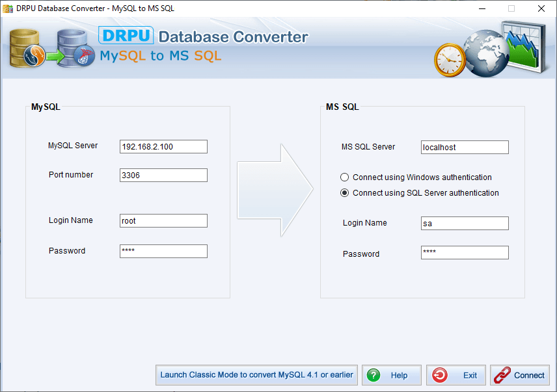The height and width of the screenshot is (392, 557).
Task: Click the Port number field showing 3306
Action: coord(163,176)
